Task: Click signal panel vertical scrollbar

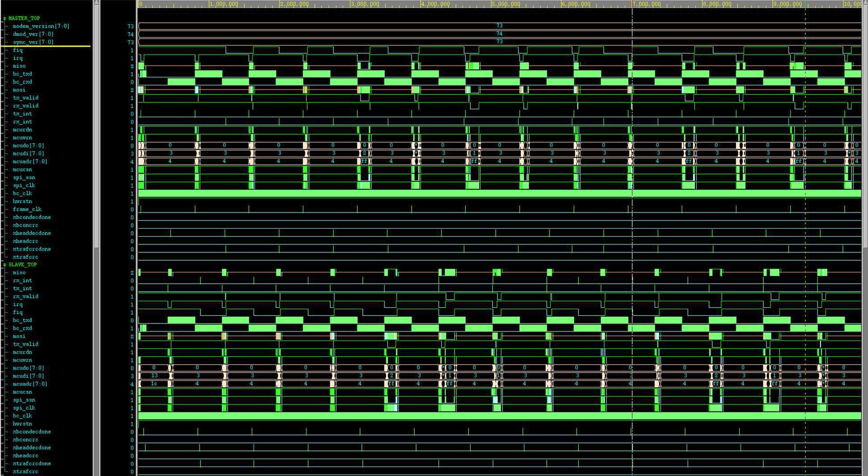Action: pyautogui.click(x=96, y=238)
